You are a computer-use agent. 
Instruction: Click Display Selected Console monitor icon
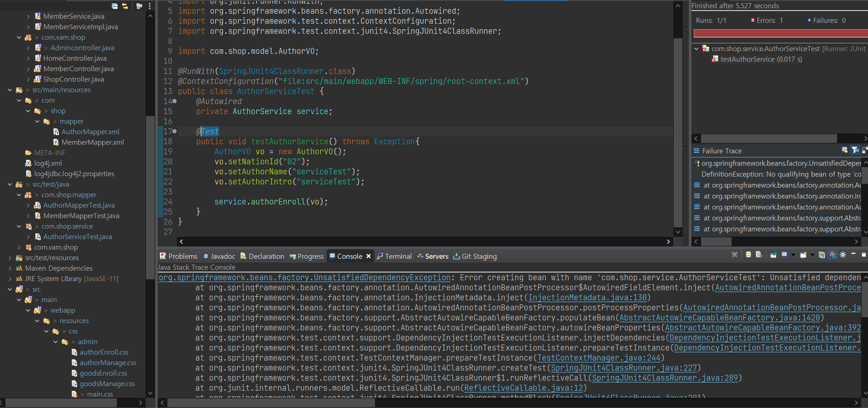(784, 255)
